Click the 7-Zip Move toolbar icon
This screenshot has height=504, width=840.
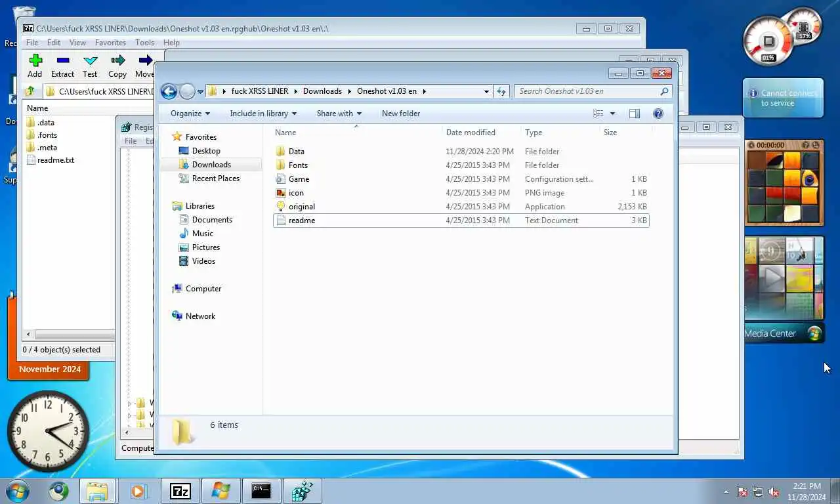click(145, 60)
